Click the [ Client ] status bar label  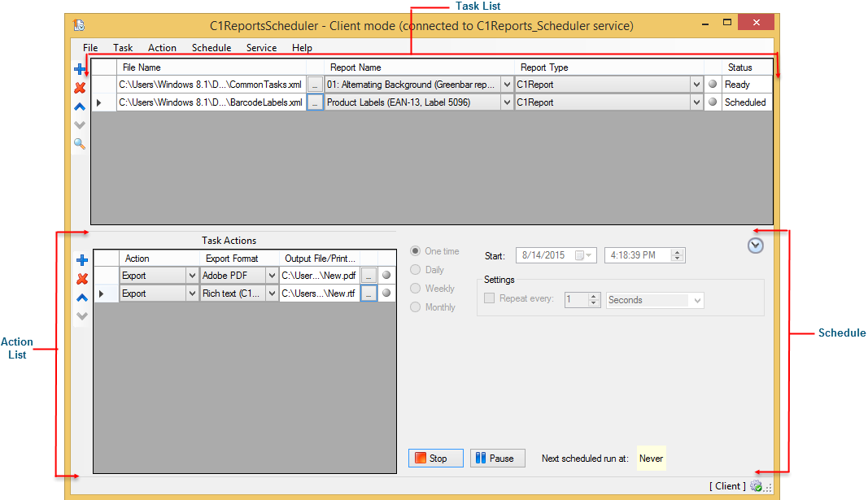pos(727,485)
